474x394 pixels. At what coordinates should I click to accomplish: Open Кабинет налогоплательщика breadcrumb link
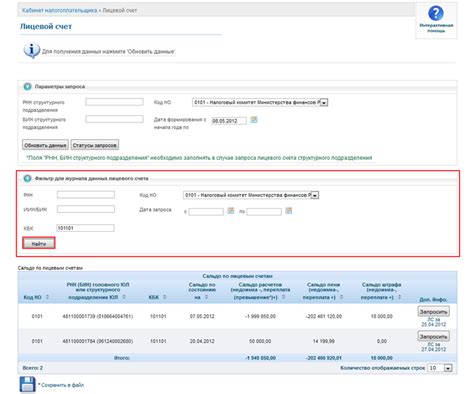pyautogui.click(x=60, y=10)
